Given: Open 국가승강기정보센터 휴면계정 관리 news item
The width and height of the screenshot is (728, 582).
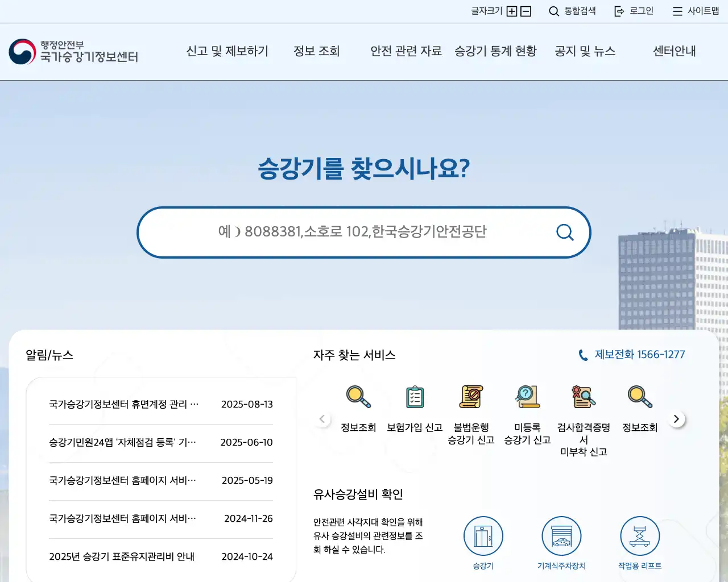Looking at the screenshot, I should (x=124, y=404).
